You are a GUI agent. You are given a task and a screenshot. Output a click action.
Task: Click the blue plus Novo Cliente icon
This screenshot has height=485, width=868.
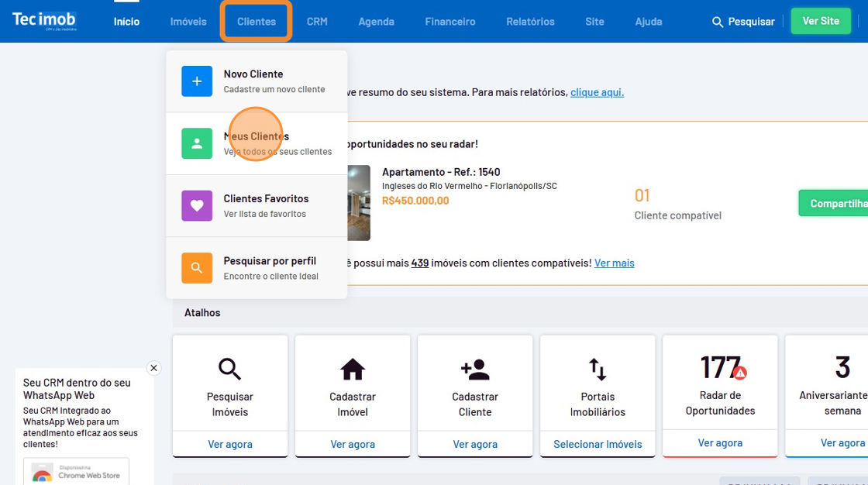point(197,81)
